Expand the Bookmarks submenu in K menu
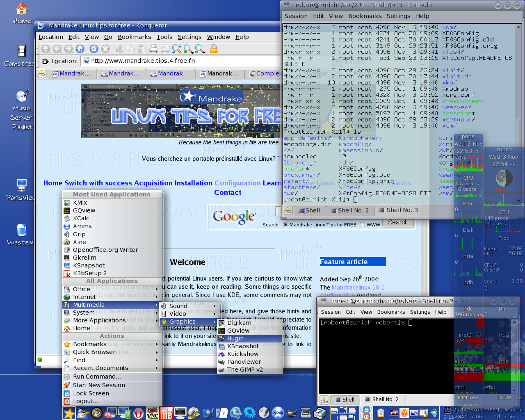This screenshot has width=525, height=420. click(112, 344)
